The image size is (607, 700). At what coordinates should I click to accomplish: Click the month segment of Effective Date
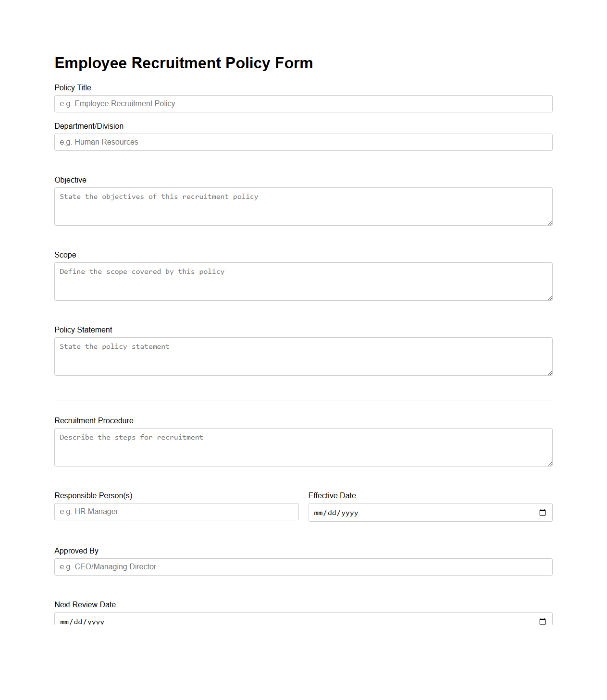(x=318, y=512)
